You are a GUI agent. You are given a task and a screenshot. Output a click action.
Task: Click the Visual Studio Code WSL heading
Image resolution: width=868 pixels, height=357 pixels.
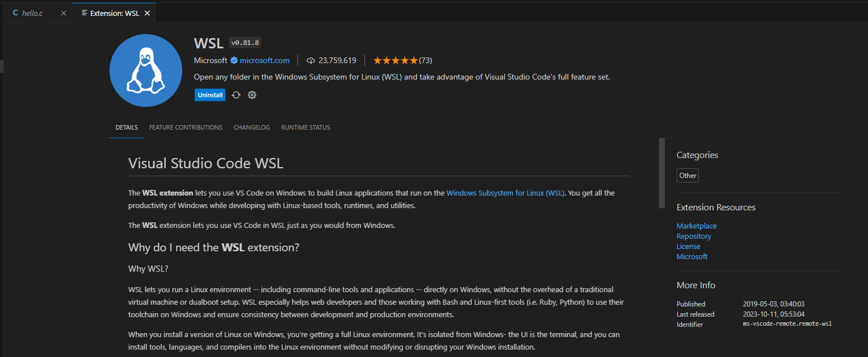click(206, 164)
